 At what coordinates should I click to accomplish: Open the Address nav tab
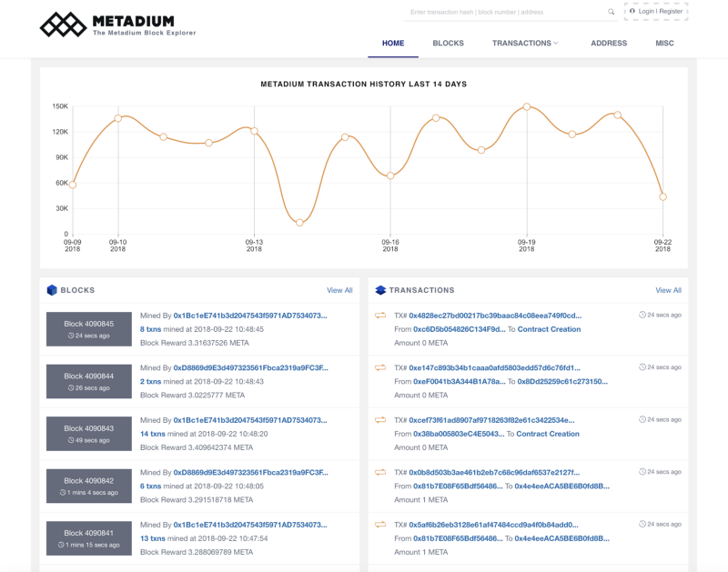pyautogui.click(x=609, y=43)
